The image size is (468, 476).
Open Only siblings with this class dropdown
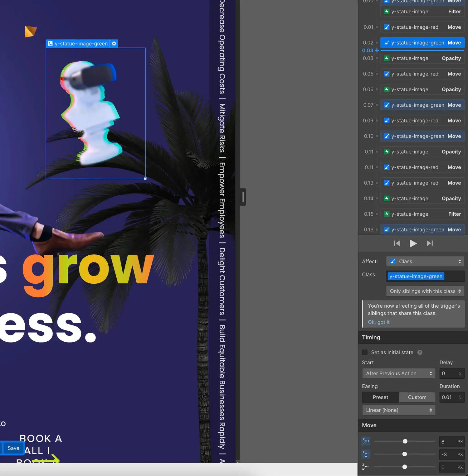425,291
